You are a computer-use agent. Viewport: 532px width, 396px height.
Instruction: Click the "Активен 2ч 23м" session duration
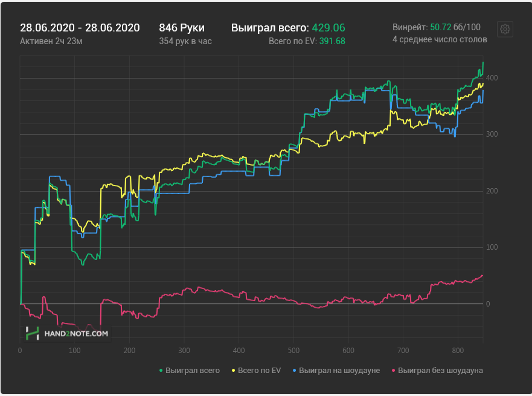[51, 41]
